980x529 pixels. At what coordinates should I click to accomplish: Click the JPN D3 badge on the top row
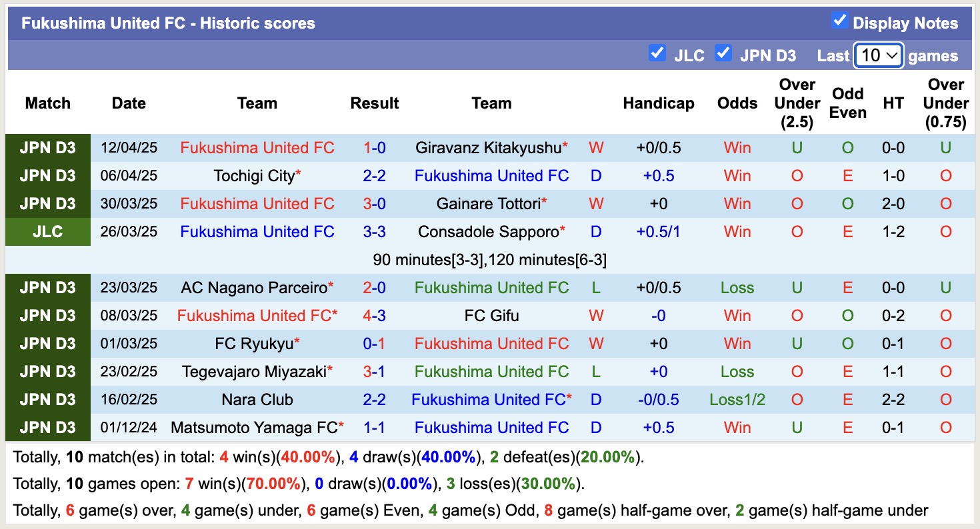point(47,147)
